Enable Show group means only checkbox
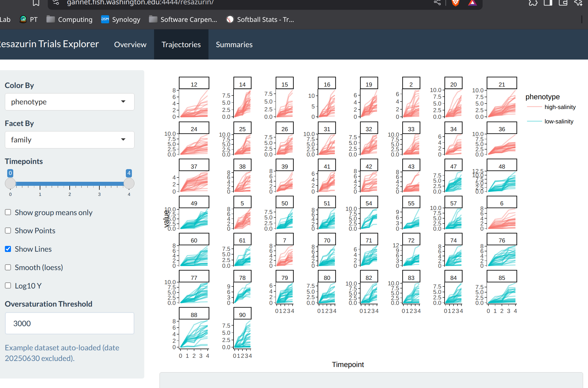This screenshot has height=388, width=588. tap(8, 212)
